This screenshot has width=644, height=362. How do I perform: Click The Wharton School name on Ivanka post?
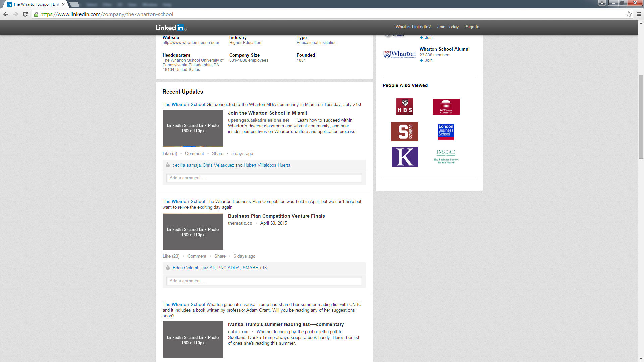click(184, 305)
